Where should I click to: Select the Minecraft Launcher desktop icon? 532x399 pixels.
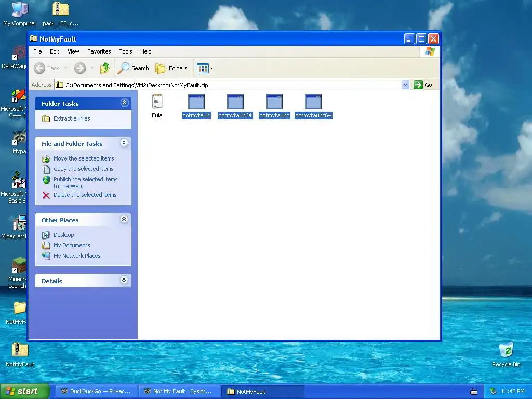tap(18, 273)
